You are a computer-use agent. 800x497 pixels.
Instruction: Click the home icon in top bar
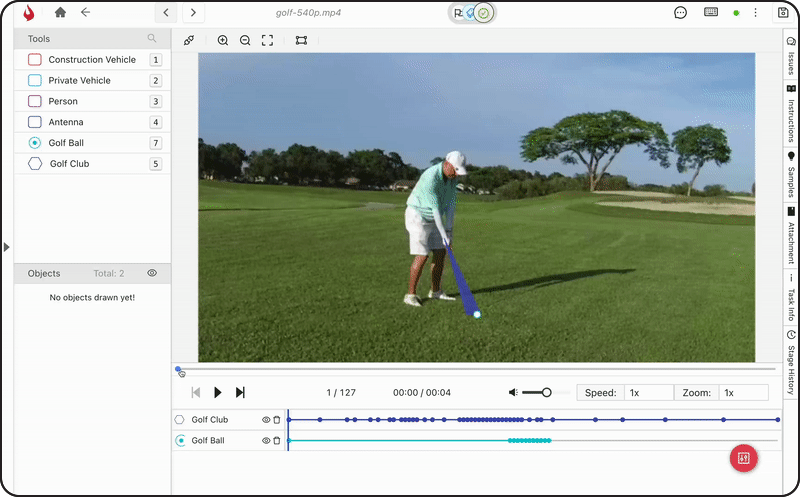61,13
